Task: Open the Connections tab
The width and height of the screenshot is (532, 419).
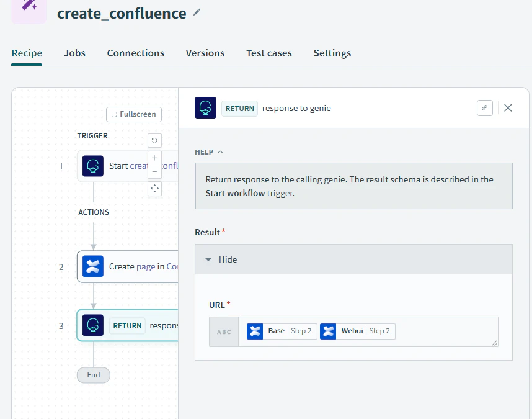Action: pyautogui.click(x=136, y=53)
